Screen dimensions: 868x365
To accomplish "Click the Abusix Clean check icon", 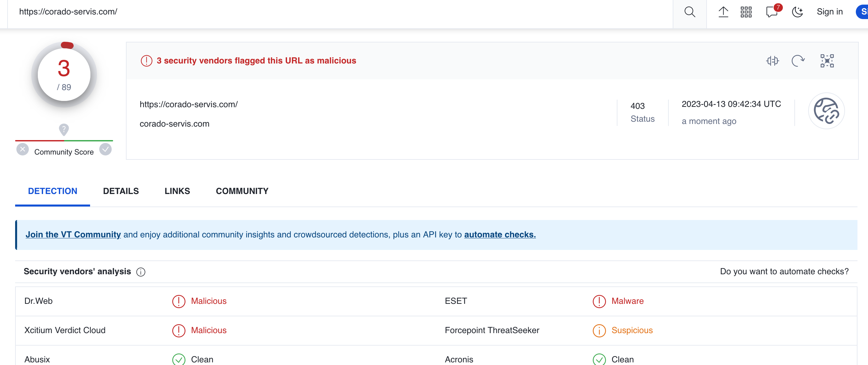I will click(x=179, y=360).
